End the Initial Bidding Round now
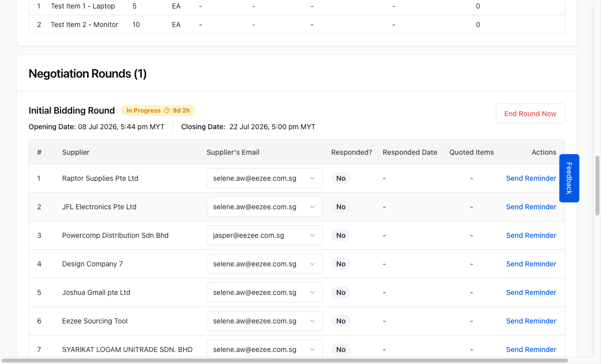The width and height of the screenshot is (601, 364). click(530, 114)
